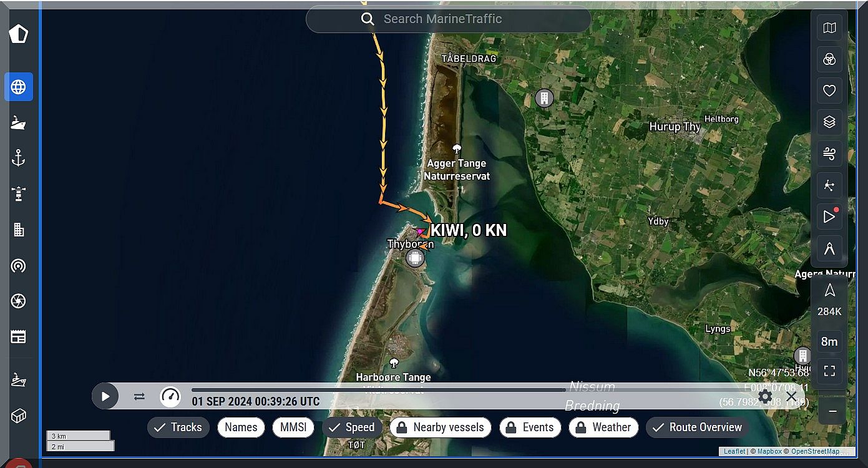Open the wind weather layer icon

[829, 154]
